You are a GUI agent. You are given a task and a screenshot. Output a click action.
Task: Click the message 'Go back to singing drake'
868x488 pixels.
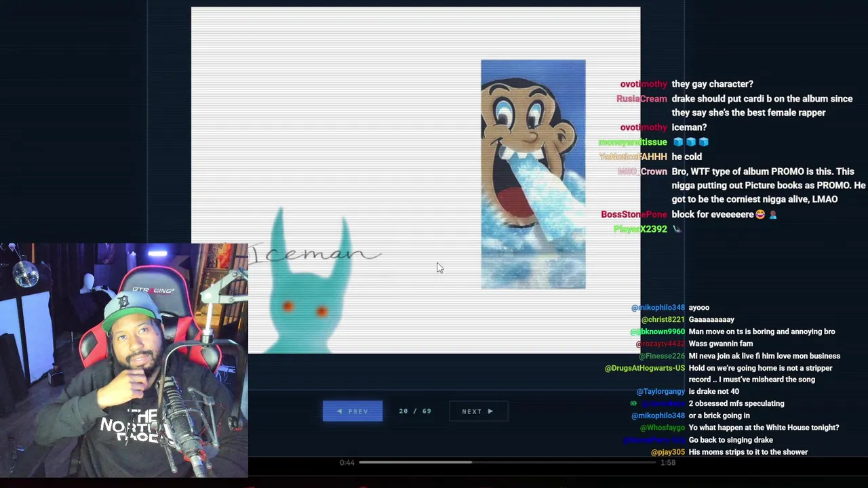730,440
